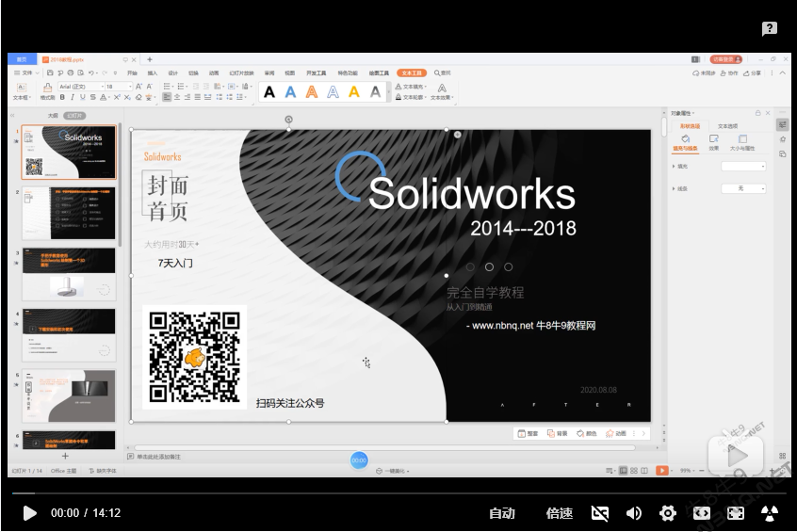This screenshot has height=532, width=797.
Task: Click the Print Preview icon
Action: point(80,73)
